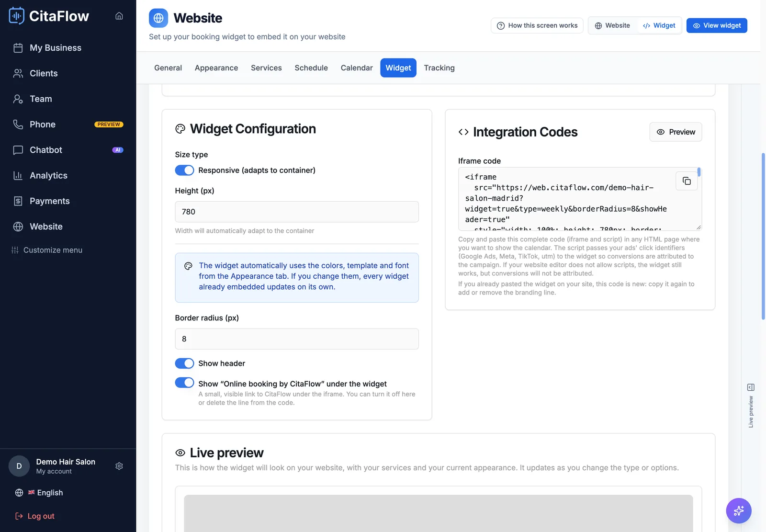Switch to the Schedule tab
The width and height of the screenshot is (766, 532).
click(311, 68)
